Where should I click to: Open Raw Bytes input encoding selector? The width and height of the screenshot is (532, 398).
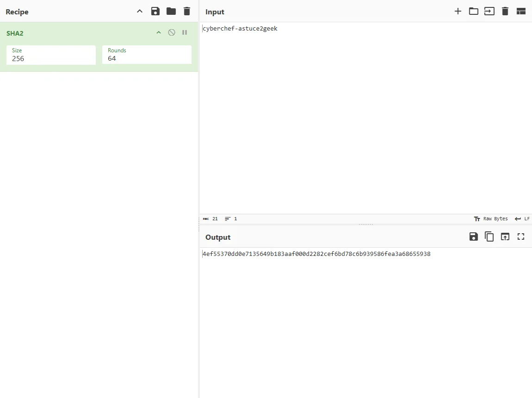click(491, 219)
